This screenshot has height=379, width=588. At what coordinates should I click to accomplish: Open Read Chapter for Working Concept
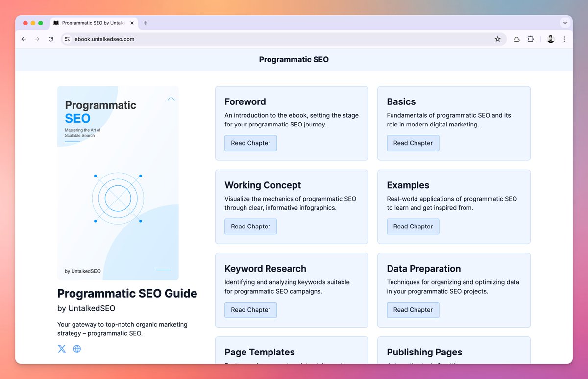pos(251,227)
